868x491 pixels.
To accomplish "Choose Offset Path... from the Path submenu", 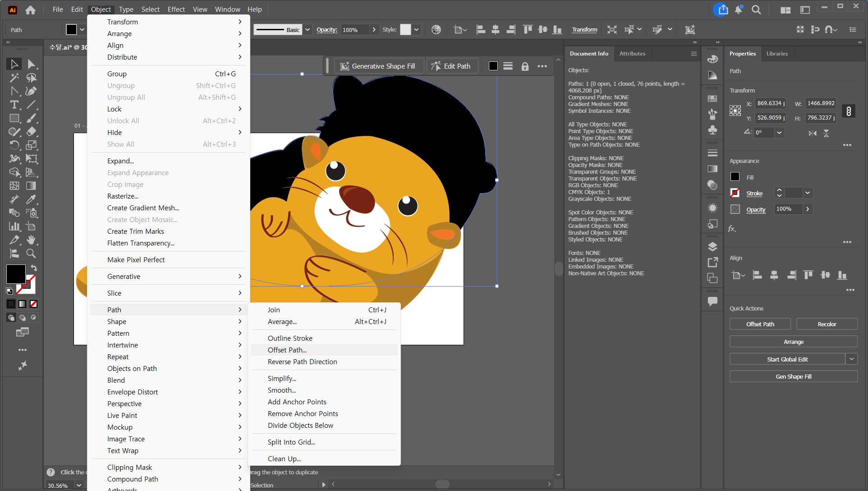I will click(287, 350).
